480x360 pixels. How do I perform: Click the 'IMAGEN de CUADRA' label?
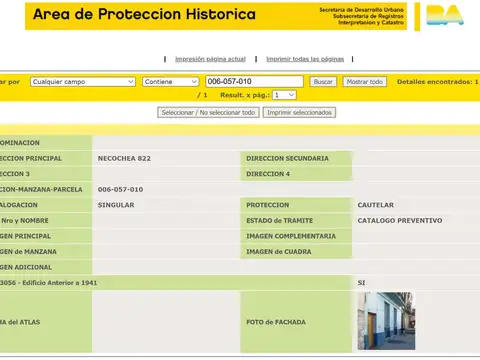(279, 252)
